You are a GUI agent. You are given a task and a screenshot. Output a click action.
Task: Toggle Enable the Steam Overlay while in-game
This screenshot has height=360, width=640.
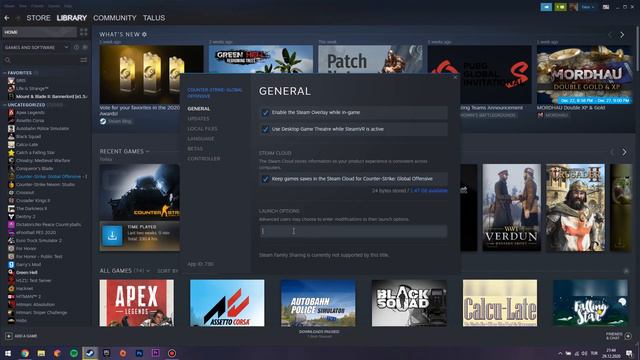coord(265,113)
